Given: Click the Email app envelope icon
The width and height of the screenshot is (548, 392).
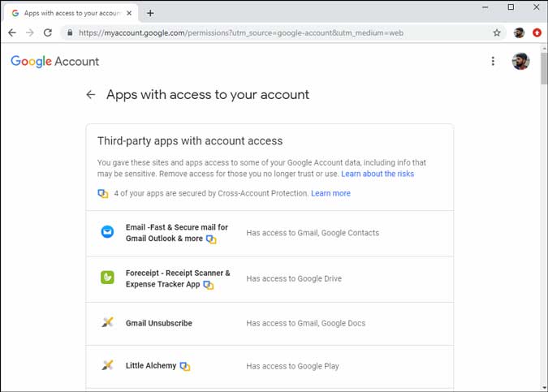Looking at the screenshot, I should [107, 232].
